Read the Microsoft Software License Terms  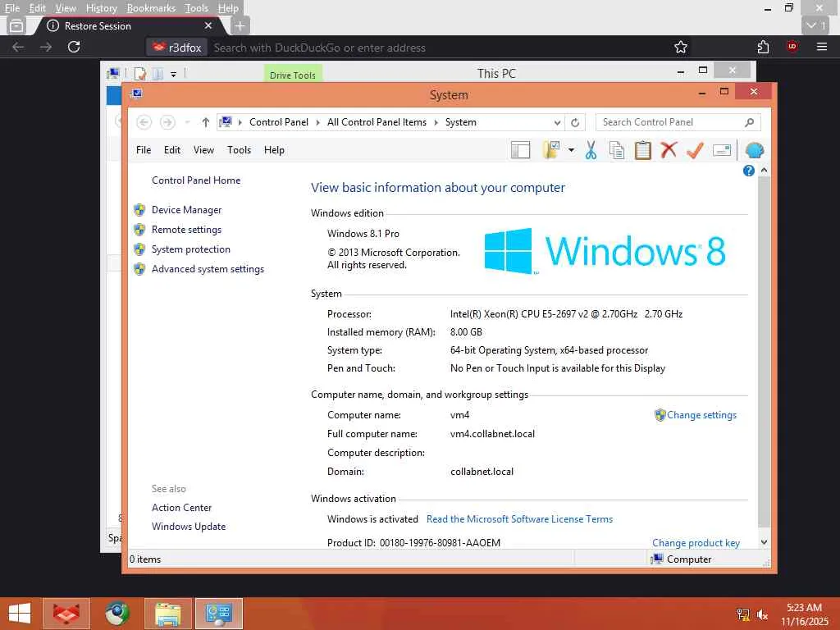coord(519,519)
